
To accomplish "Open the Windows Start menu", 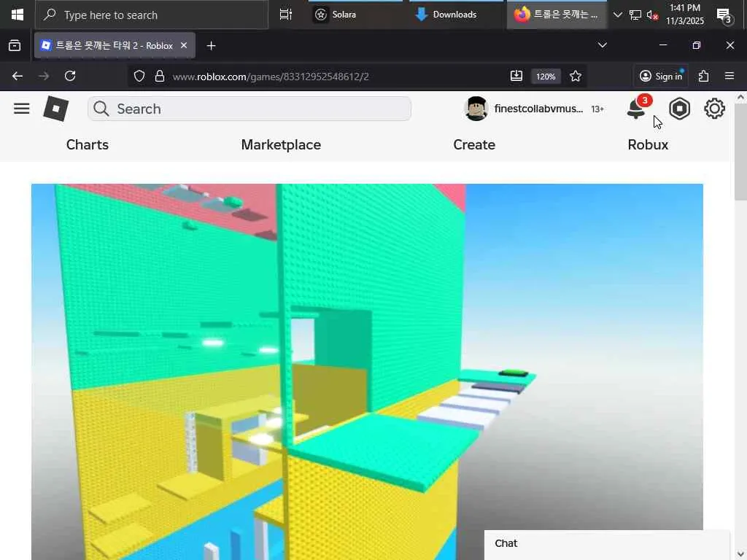I will [x=18, y=15].
